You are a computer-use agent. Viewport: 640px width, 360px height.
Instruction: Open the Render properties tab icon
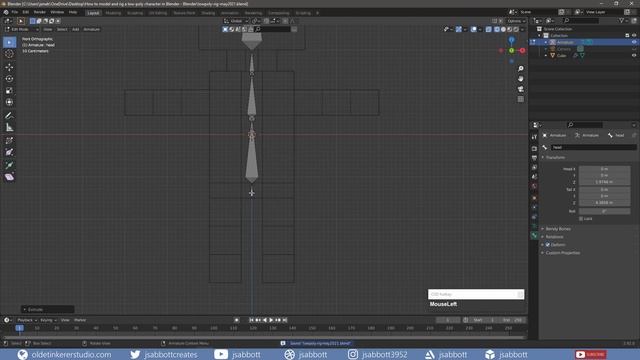coord(534,148)
